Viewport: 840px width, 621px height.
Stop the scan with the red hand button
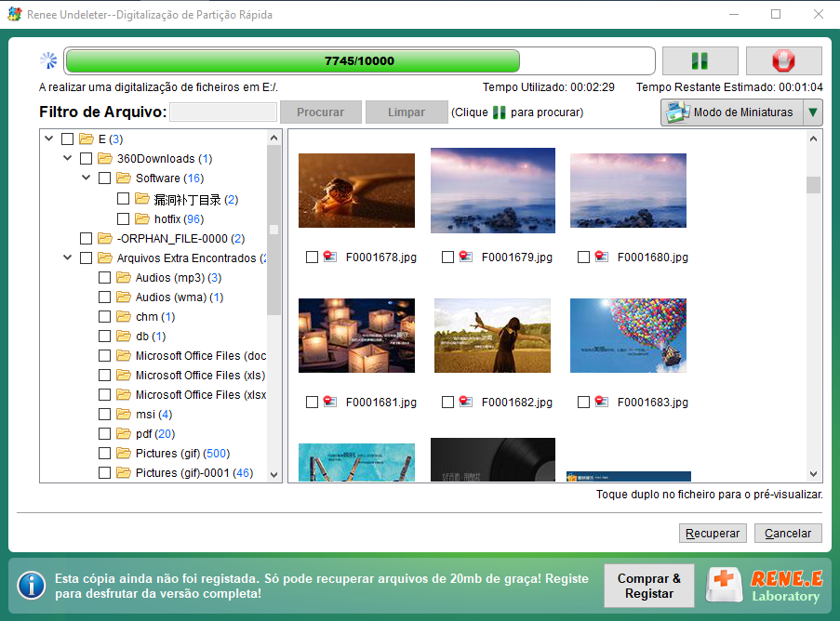coord(784,60)
